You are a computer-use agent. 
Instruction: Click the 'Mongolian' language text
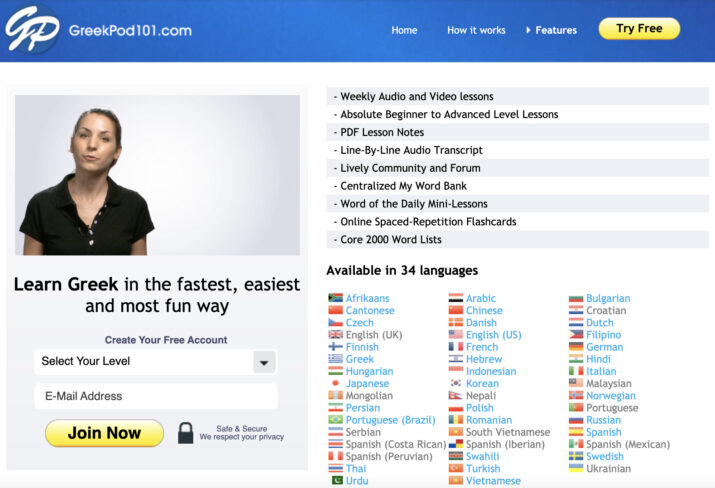tap(369, 395)
